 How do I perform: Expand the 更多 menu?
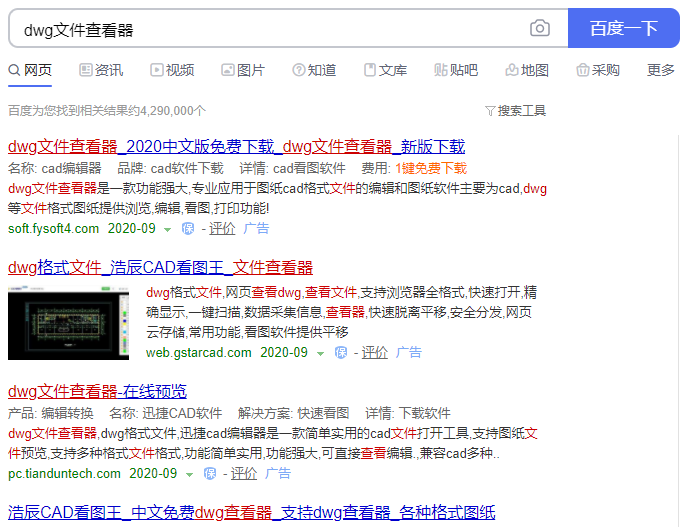(x=661, y=70)
